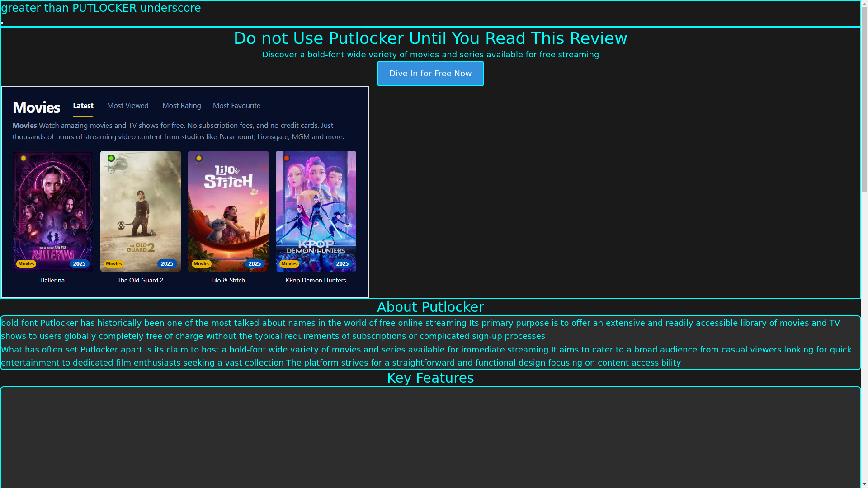
Task: Click the Dive In for Free Now button
Action: click(x=430, y=74)
